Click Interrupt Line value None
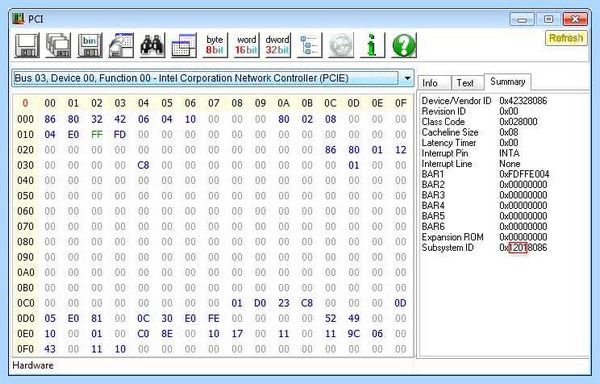 pyautogui.click(x=509, y=164)
